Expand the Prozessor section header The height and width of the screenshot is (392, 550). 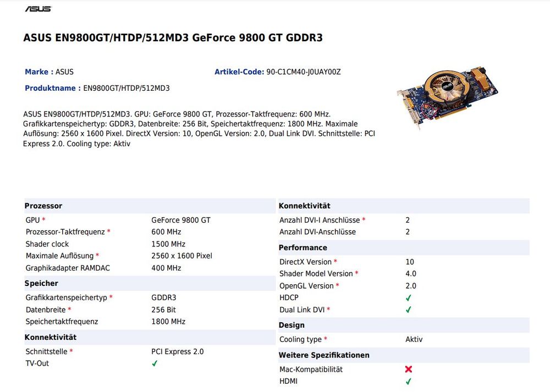click(x=44, y=206)
